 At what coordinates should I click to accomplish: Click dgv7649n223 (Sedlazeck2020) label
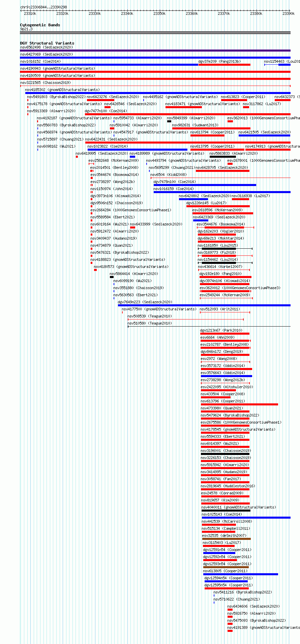(145, 302)
